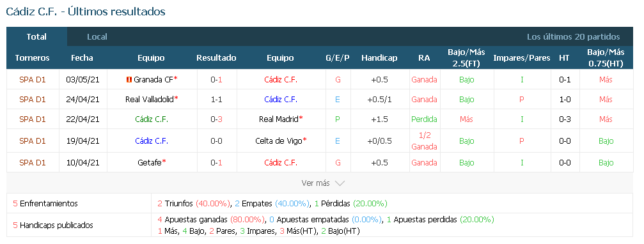Expand more matches with Ver más chevron
The width and height of the screenshot is (644, 244).
tap(323, 183)
